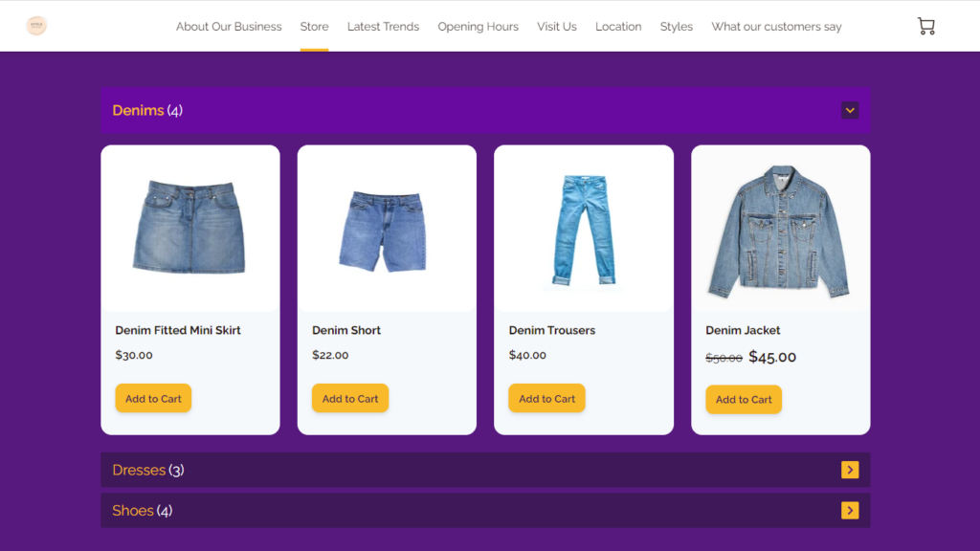View What our customers say
Image resolution: width=980 pixels, height=551 pixels.
tap(776, 26)
